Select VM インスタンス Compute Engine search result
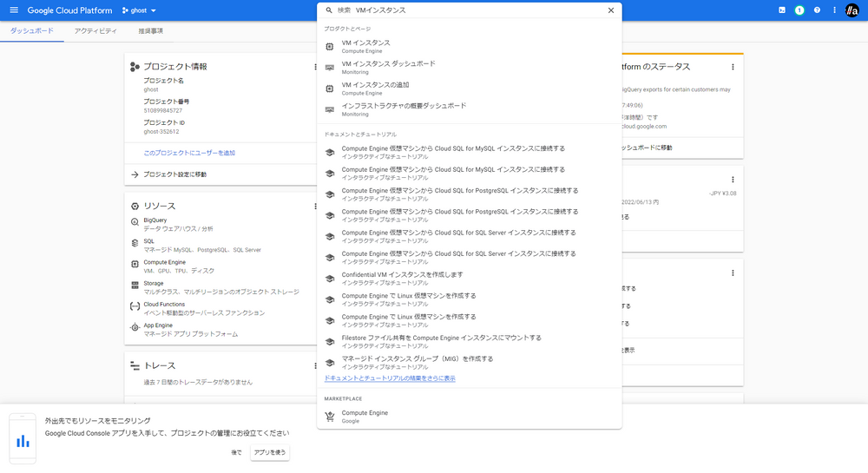 click(365, 46)
